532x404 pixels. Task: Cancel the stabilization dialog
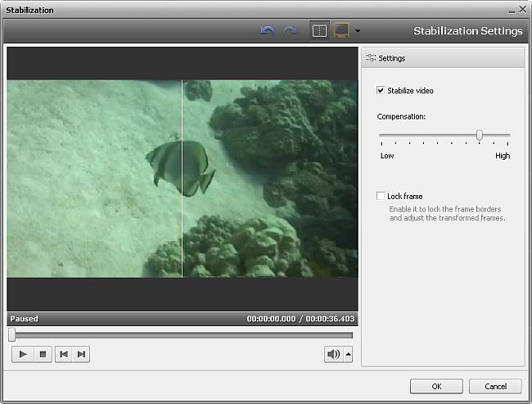point(495,386)
